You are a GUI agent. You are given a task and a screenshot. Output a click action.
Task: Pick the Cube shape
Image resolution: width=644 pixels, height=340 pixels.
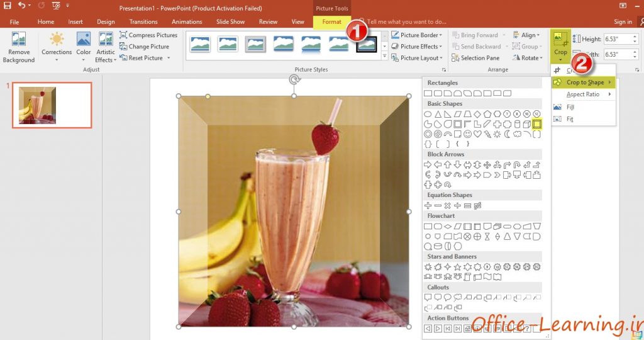pyautogui.click(x=527, y=124)
